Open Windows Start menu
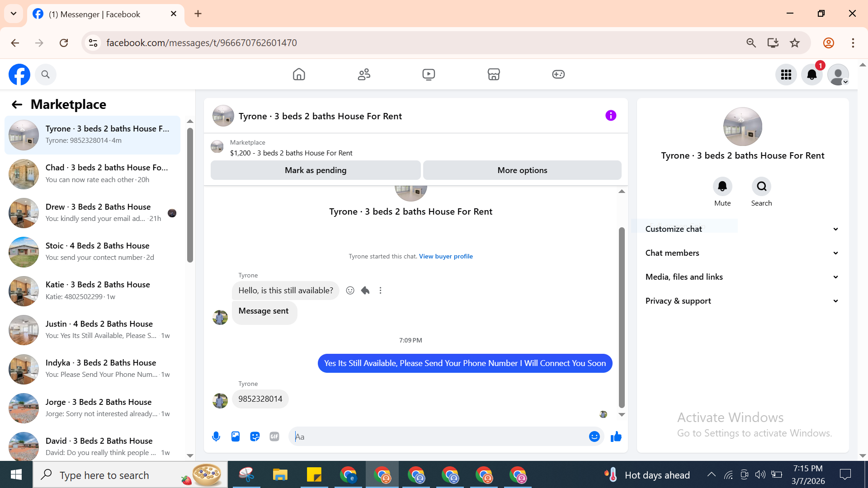This screenshot has height=488, width=868. (x=16, y=475)
